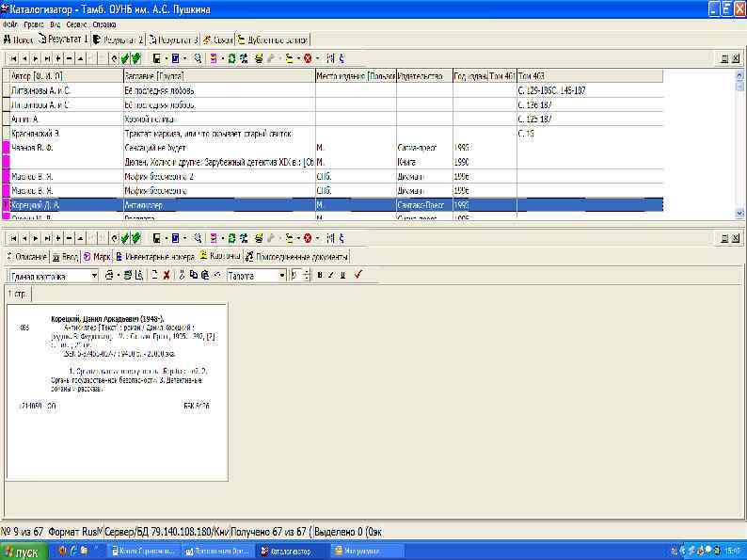
Task: Switch to Каталогизатор in the taskbar
Action: (x=291, y=552)
